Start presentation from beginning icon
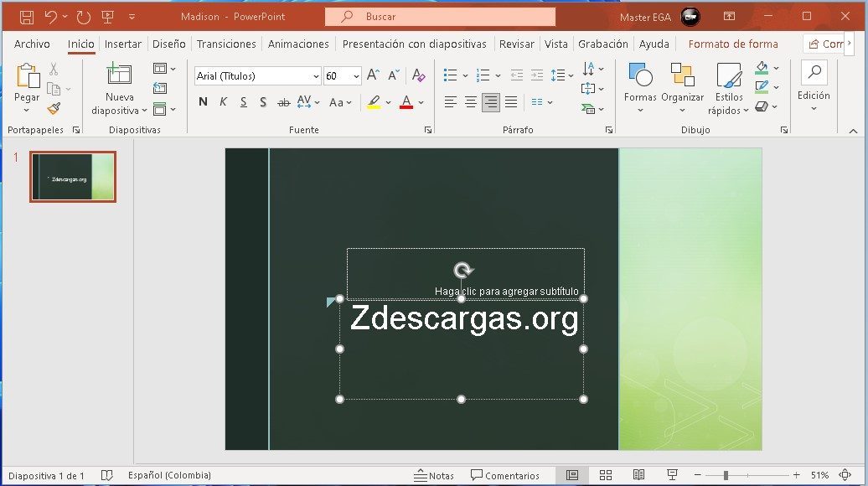Viewport: 868px width, 486px height. point(108,17)
